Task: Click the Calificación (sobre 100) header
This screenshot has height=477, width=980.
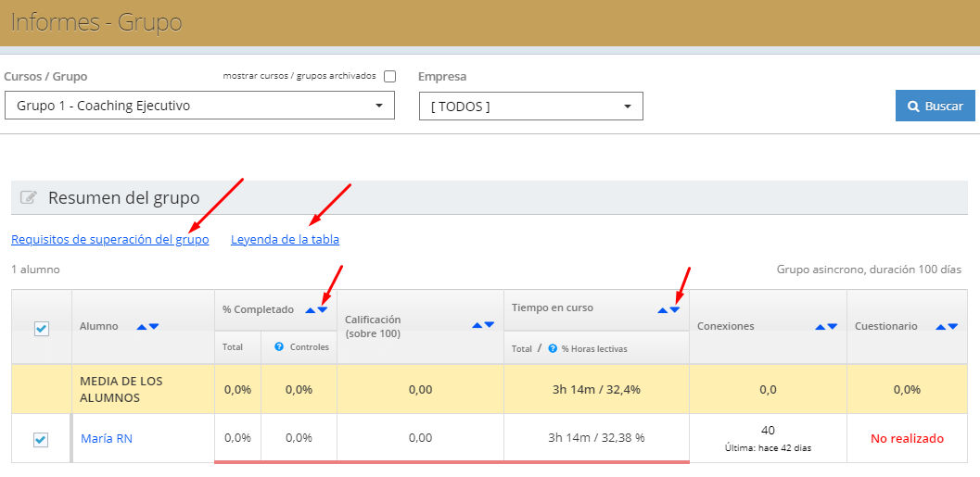Action: coord(373,327)
